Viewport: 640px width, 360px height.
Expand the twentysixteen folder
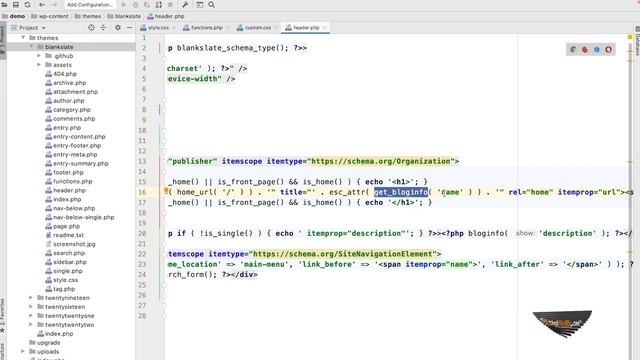(x=31, y=307)
